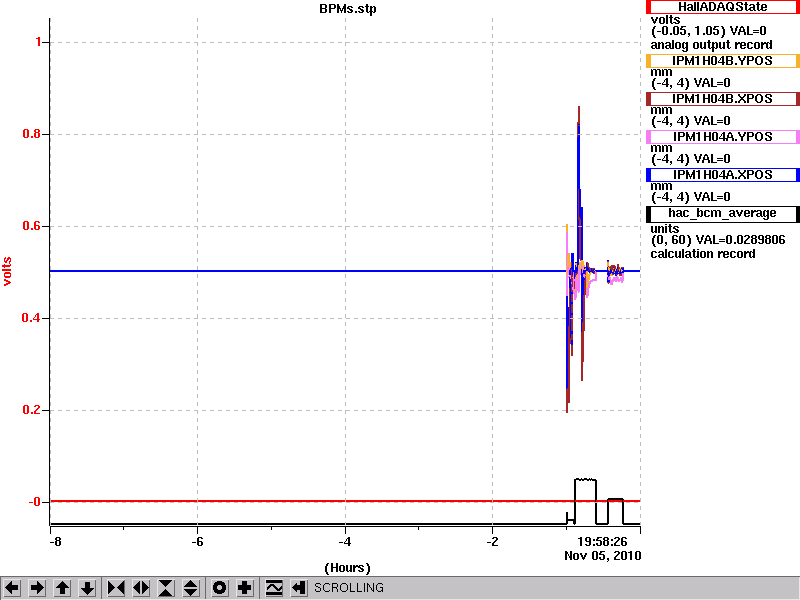This screenshot has width=800, height=600.
Task: Click the (-0.05, 1.05) VAL=0 range text
Action: click(709, 31)
